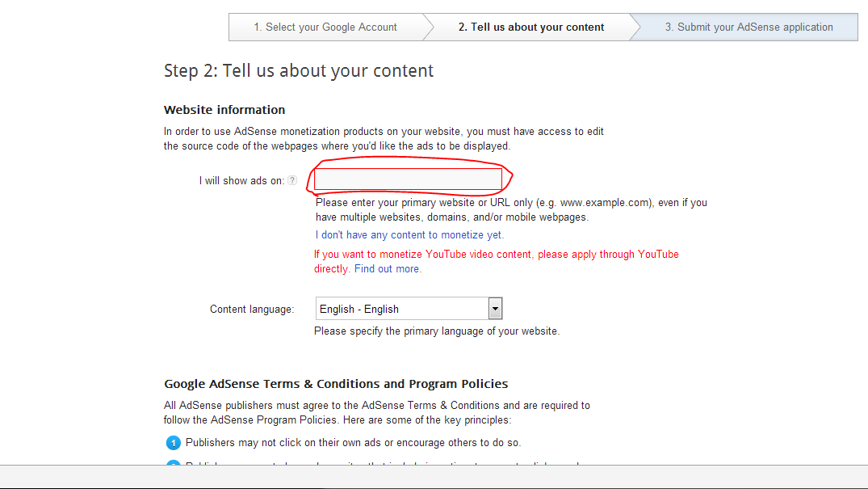
Task: Click the red YouTube monetization notice text
Action: [496, 255]
